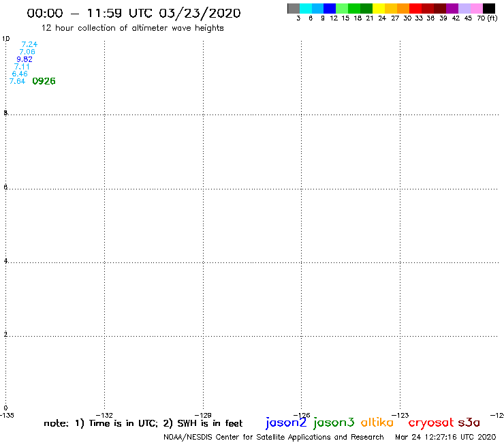Click latitude axis label 10
Viewport: 504px width, 443px height.
tap(5, 39)
